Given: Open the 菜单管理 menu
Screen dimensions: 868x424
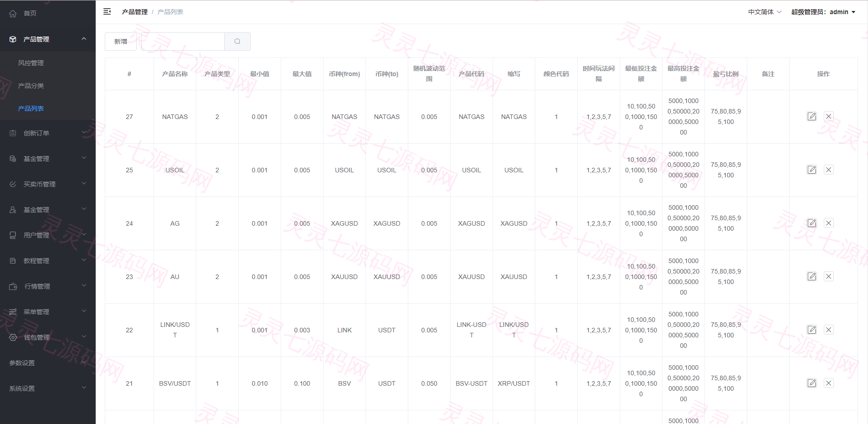Looking at the screenshot, I should 48,312.
